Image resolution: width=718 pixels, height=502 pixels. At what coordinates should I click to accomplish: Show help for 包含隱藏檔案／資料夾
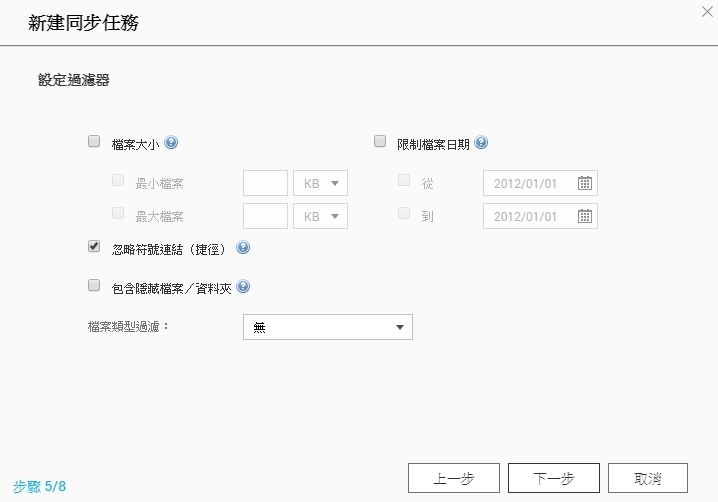tap(243, 287)
